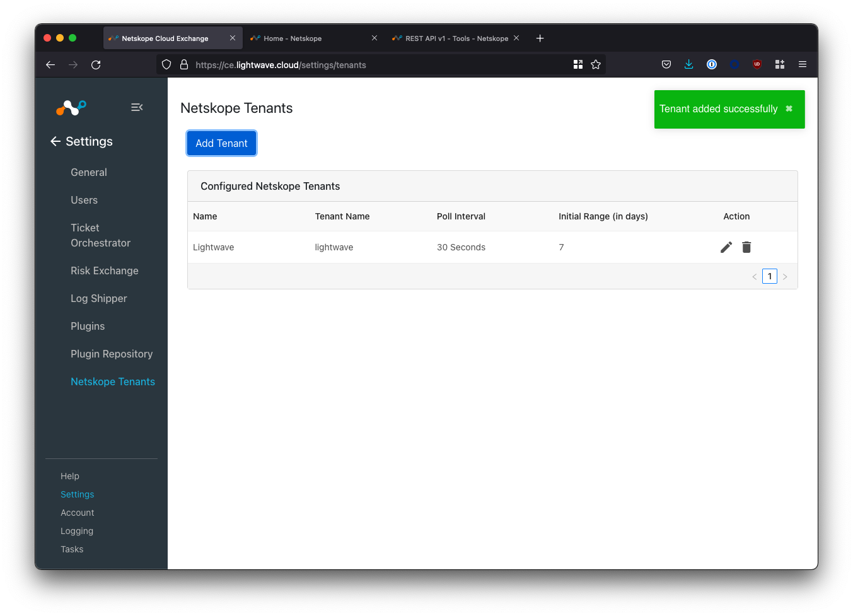
Task: Click Initial Range (in days) header
Action: (603, 216)
